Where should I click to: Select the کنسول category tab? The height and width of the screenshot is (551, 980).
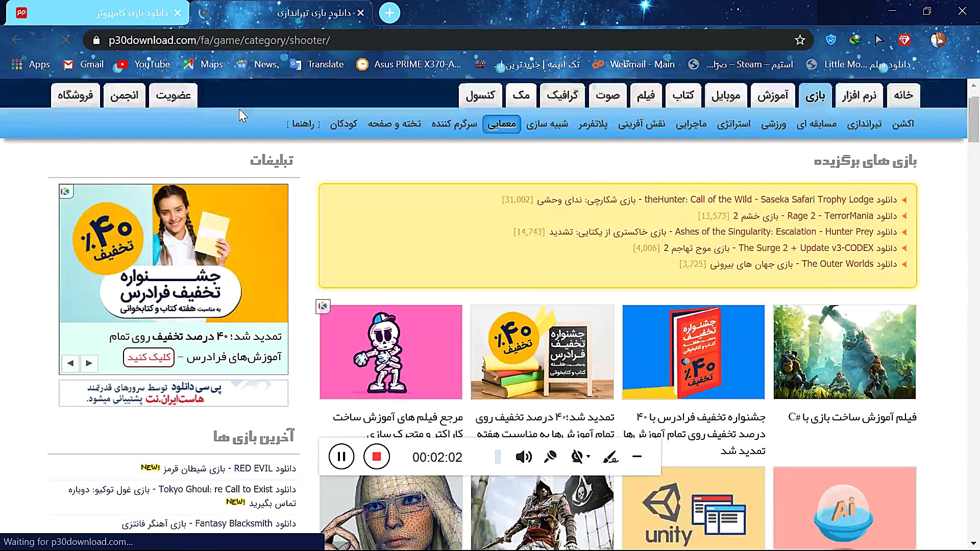[x=480, y=95]
